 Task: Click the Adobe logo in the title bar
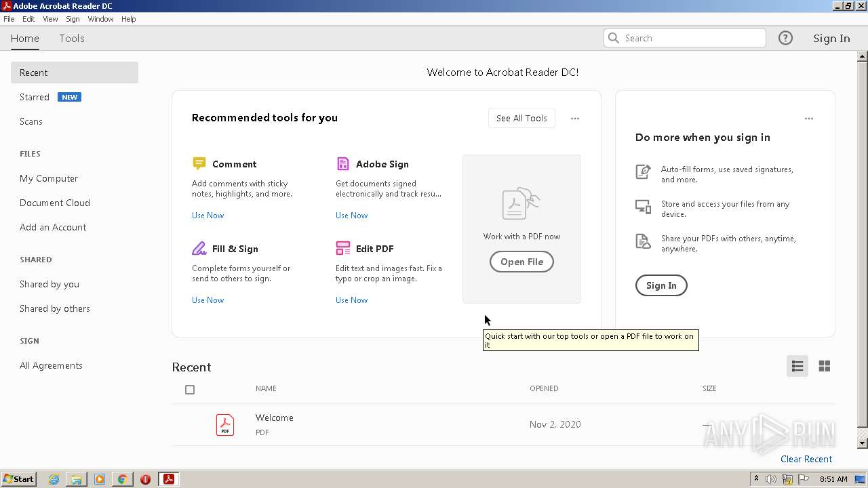7,6
